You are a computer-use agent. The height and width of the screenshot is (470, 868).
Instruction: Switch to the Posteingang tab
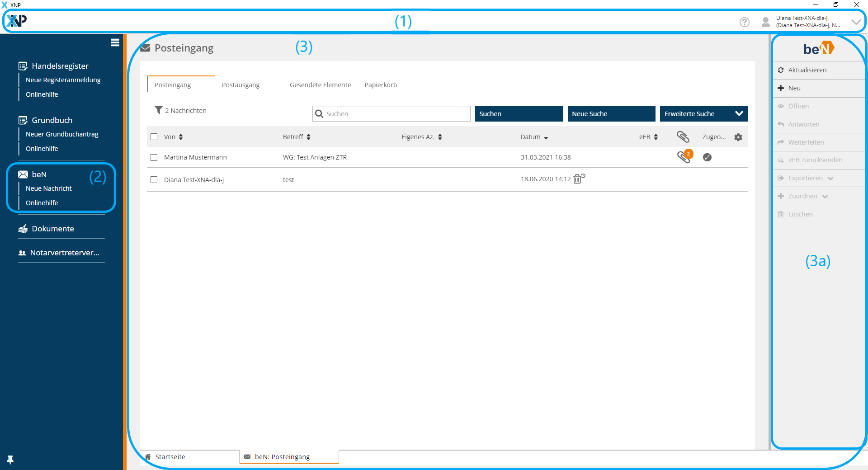coord(181,85)
